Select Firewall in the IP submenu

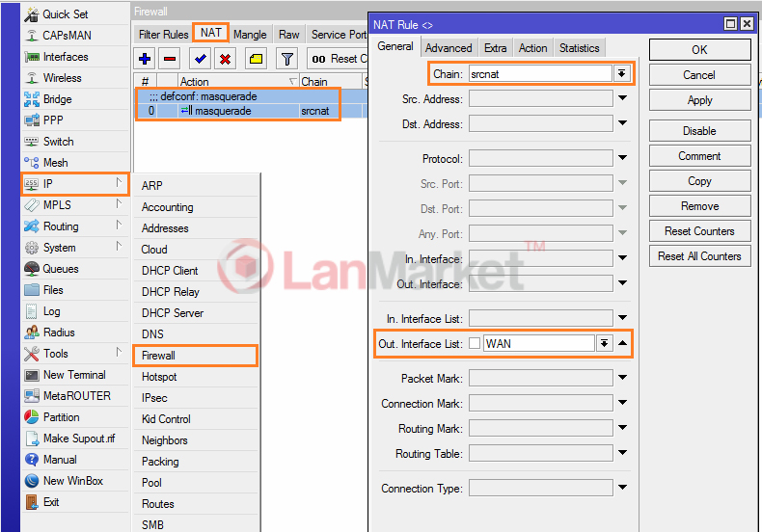[159, 356]
